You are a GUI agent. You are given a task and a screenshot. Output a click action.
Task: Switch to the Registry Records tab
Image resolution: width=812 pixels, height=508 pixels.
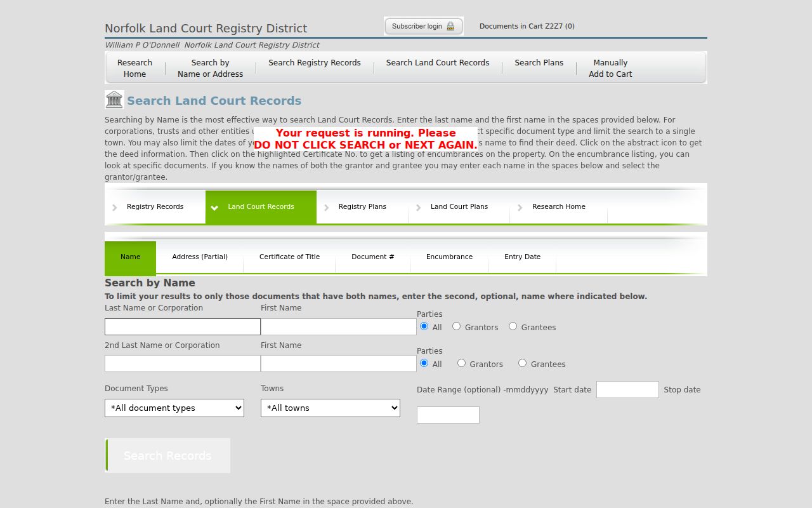click(155, 207)
